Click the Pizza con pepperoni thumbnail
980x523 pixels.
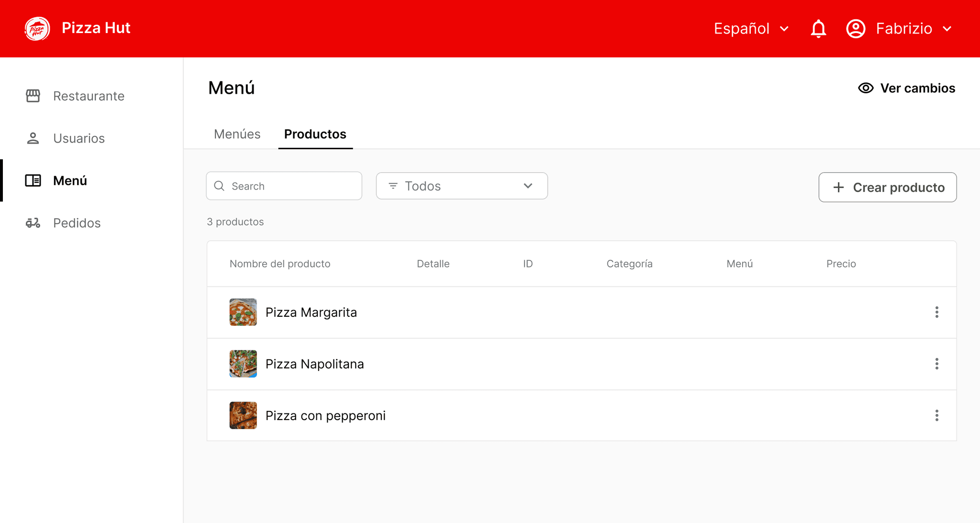click(243, 415)
